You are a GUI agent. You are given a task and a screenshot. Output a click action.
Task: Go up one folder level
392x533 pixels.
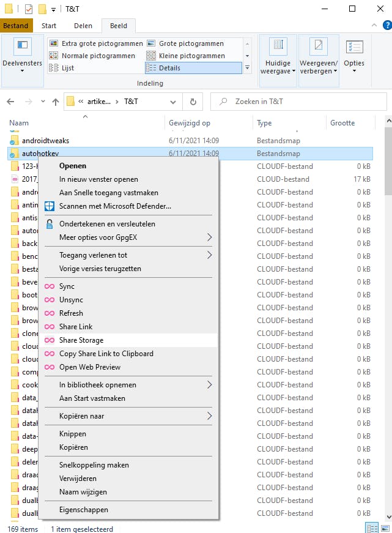pos(55,102)
